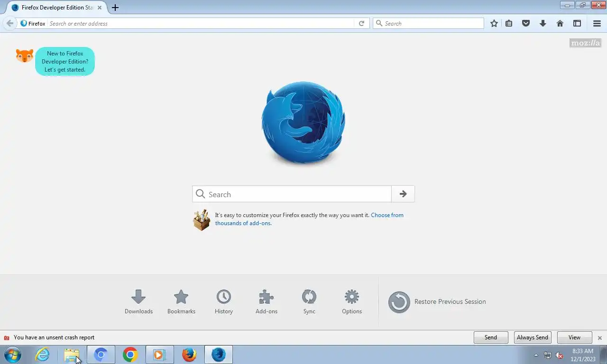Open a new tab with plus button

click(x=115, y=8)
